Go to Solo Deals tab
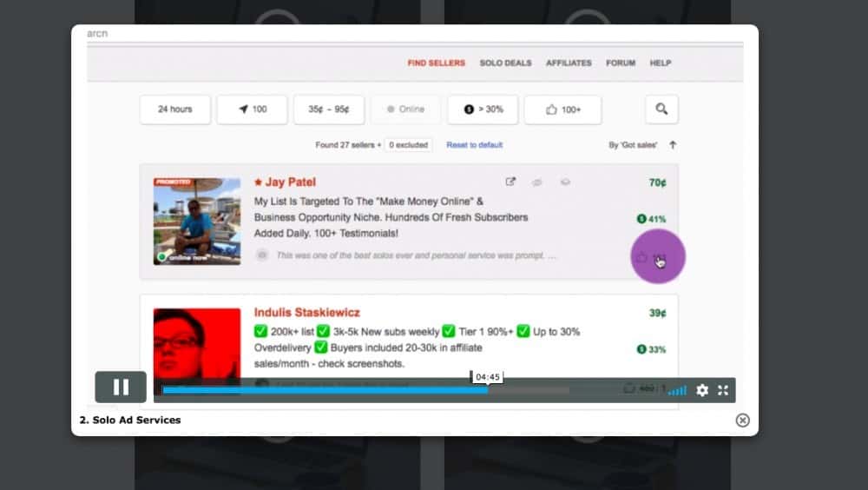868x490 pixels. point(505,63)
